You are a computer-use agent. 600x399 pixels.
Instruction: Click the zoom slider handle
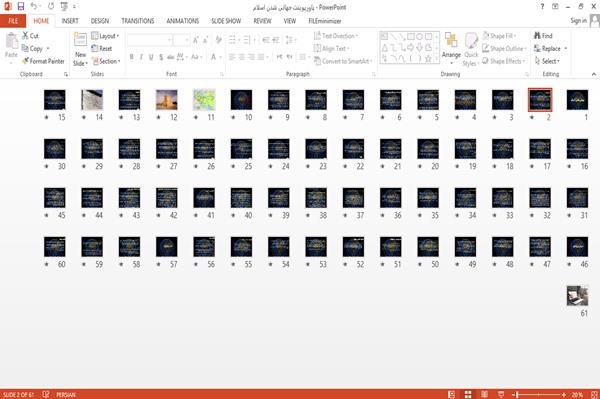coord(517,394)
